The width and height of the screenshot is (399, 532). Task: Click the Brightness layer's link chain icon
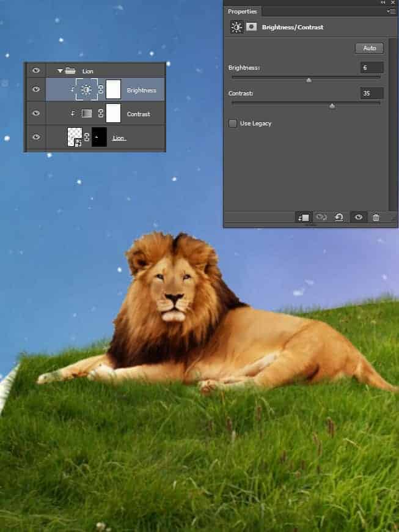pos(101,90)
